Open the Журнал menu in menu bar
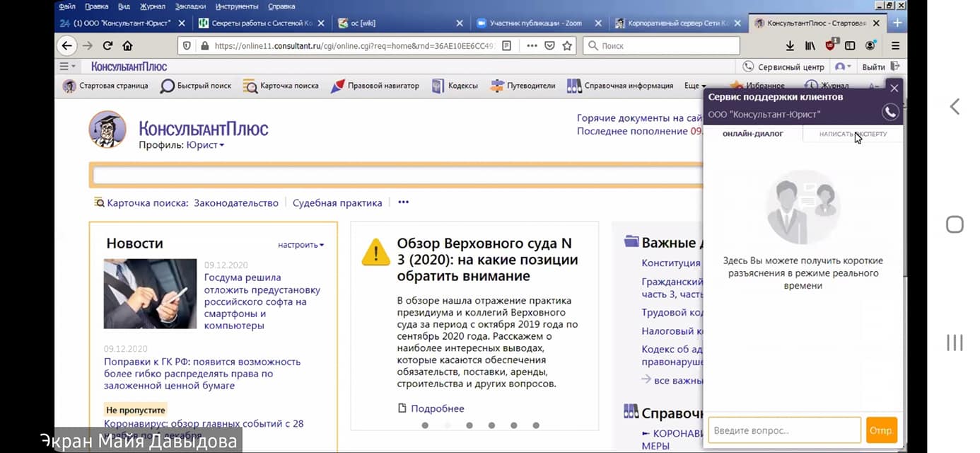Viewport: 980px width, 453px height. [x=153, y=6]
